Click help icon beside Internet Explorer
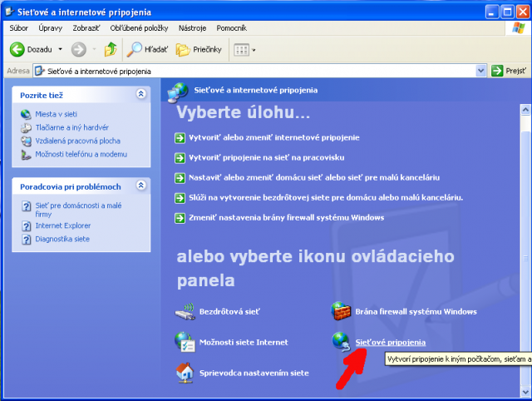This screenshot has width=532, height=401. [x=26, y=225]
